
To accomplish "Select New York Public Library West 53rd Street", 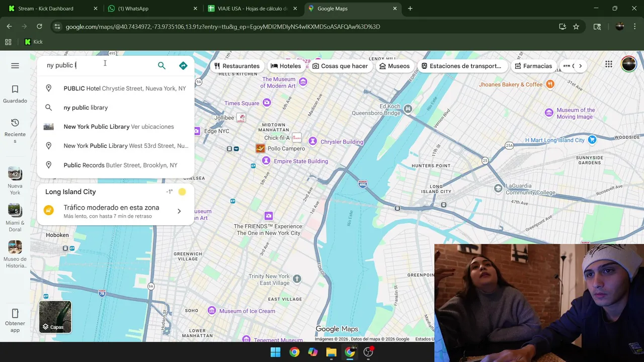I will point(116,146).
